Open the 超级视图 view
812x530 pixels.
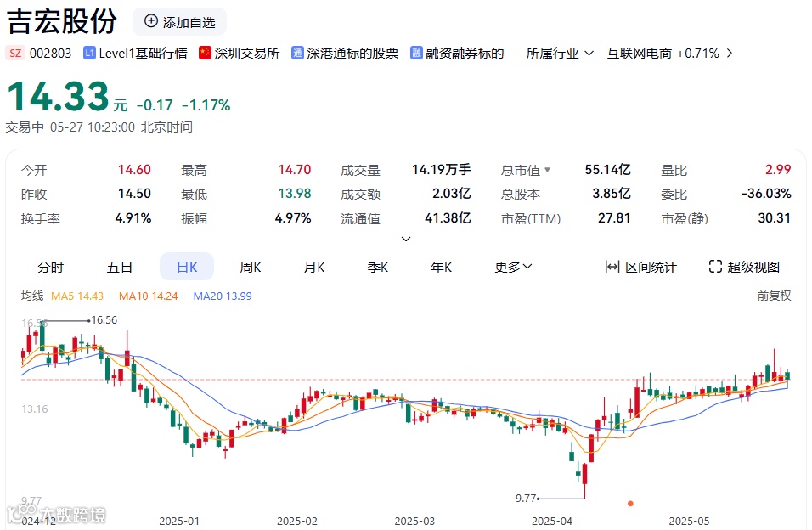coord(744,267)
